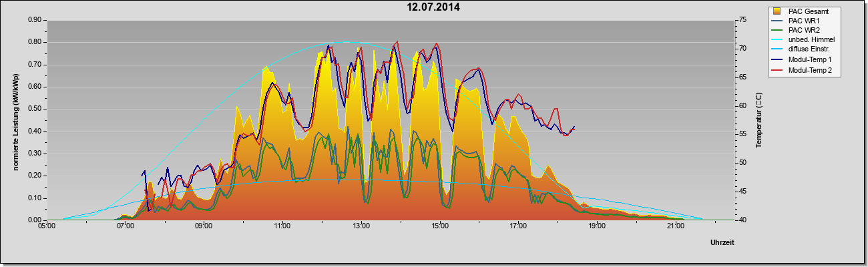Screen dimensions: 868x267
Task: Click the unbed. Himmel legend entry
Action: pyautogui.click(x=804, y=41)
